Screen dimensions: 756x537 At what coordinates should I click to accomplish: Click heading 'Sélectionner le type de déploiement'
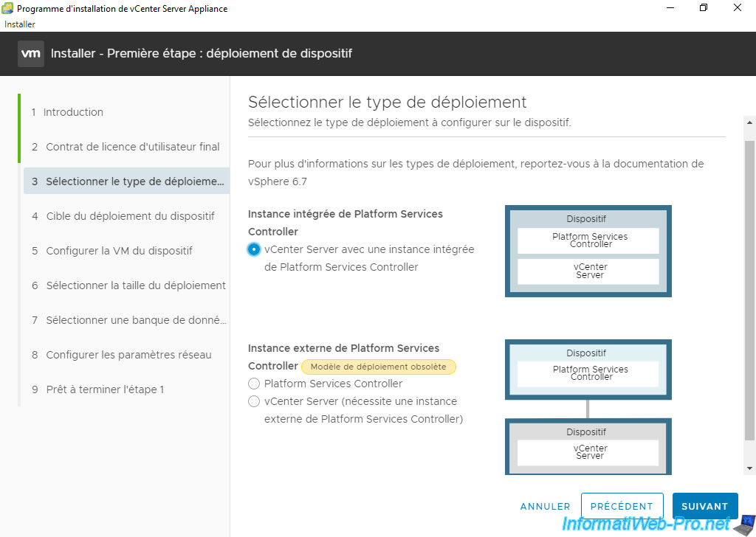[x=387, y=102]
